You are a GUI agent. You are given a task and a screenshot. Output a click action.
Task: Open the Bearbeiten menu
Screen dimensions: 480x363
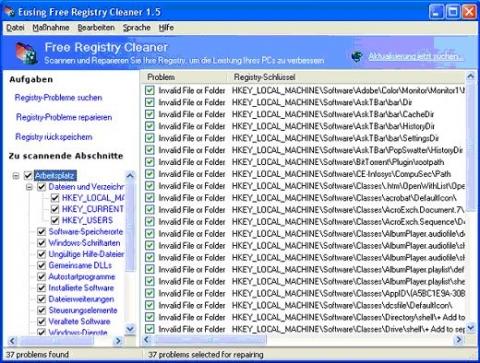tap(96, 28)
